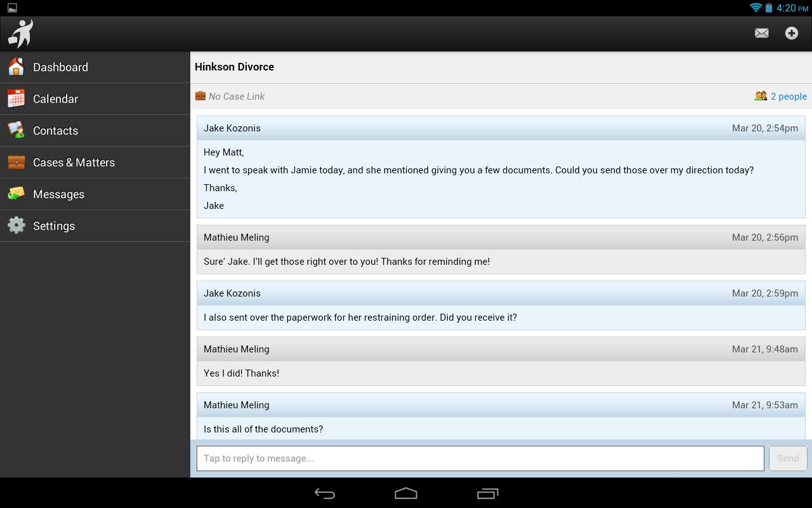Image resolution: width=812 pixels, height=508 pixels.
Task: Select the Dashboard house icon
Action: click(x=16, y=67)
